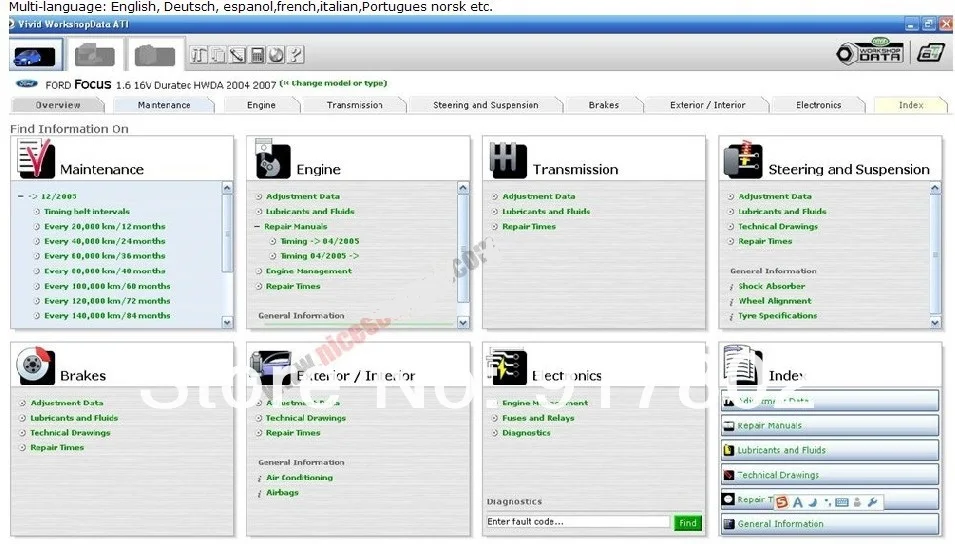The image size is (955, 544).
Task: Click Steering panel scroll up arrow
Action: [936, 188]
